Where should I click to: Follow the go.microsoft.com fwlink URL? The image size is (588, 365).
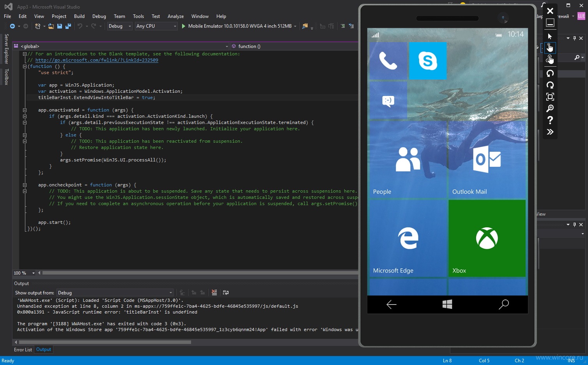97,60
